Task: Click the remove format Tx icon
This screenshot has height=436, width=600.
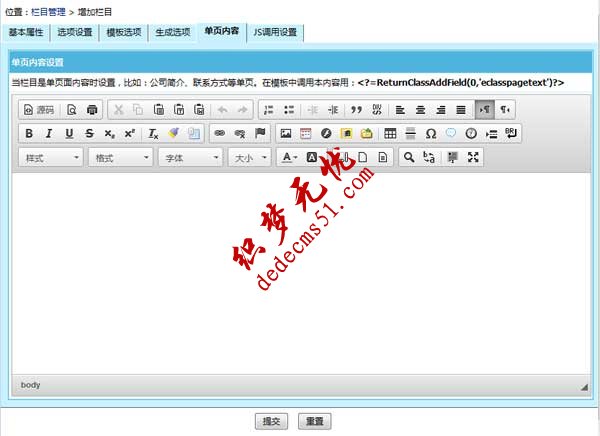Action: click(x=153, y=133)
